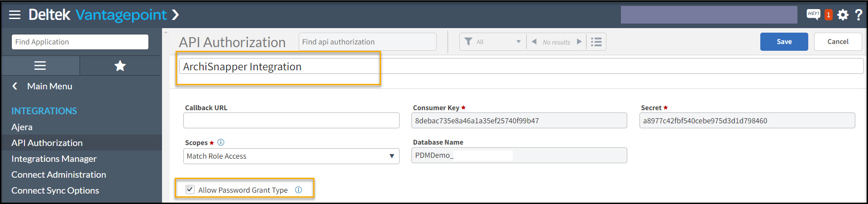Show info for Allow Password Grant Type

point(298,190)
